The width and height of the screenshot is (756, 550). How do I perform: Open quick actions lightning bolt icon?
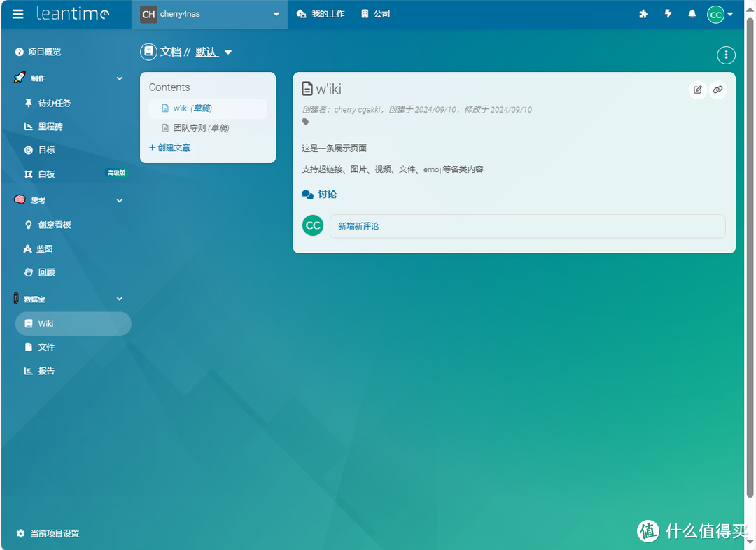668,14
